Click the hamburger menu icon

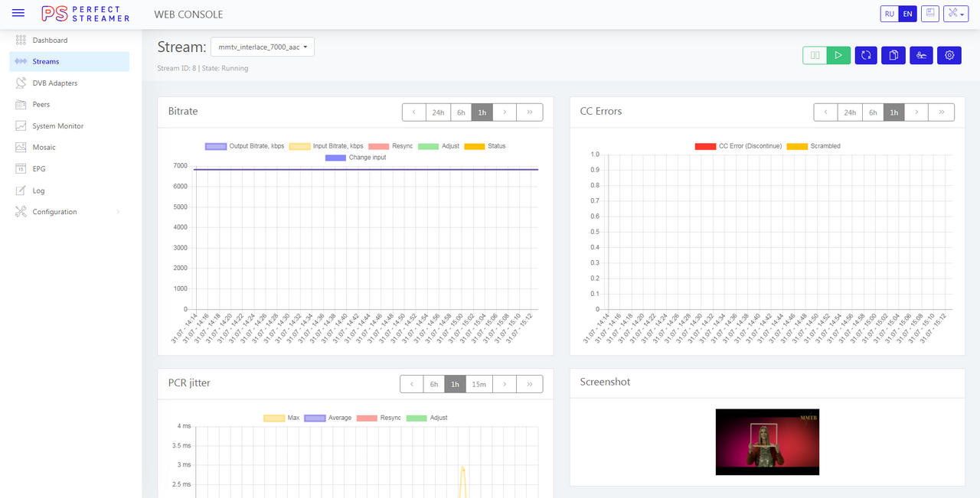18,14
